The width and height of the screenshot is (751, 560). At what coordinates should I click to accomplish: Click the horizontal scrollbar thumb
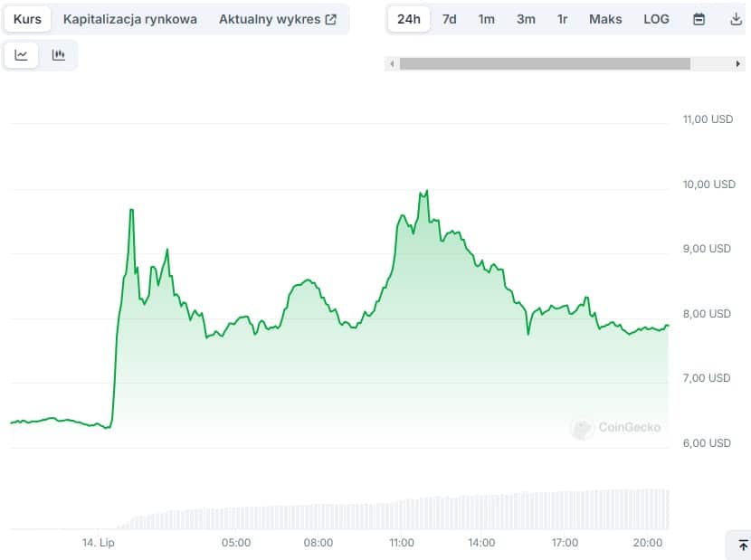tap(545, 64)
